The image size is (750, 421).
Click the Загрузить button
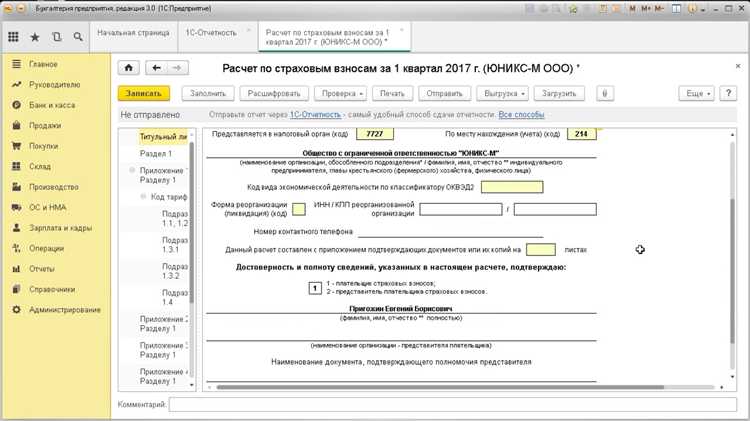pyautogui.click(x=559, y=94)
